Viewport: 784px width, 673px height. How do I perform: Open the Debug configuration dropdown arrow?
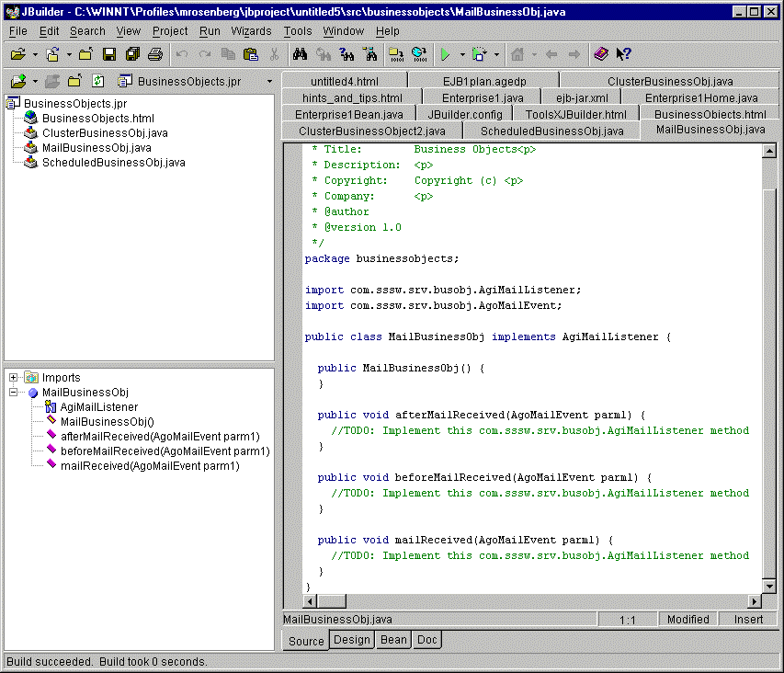[x=496, y=54]
